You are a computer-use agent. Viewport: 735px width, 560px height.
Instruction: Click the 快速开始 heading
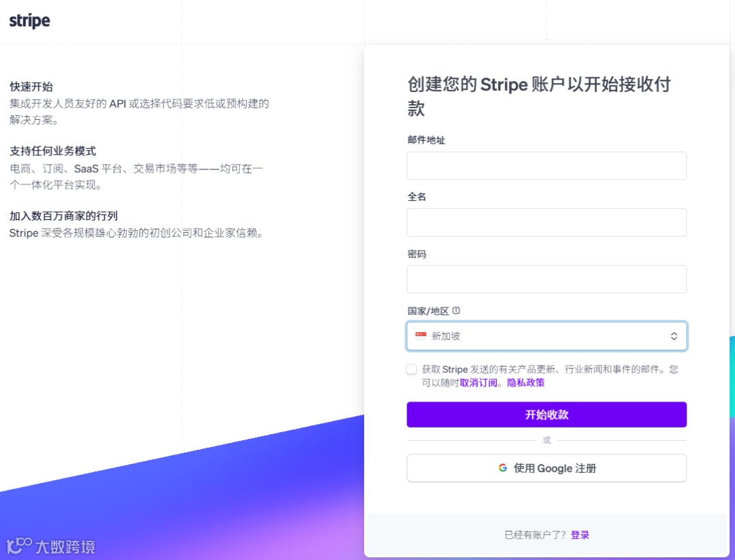pyautogui.click(x=31, y=86)
